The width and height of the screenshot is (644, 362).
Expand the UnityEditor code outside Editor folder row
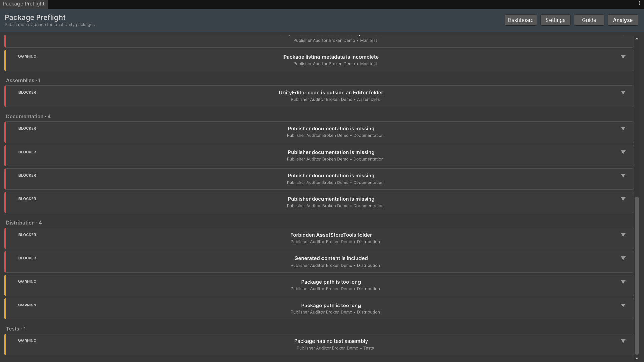[623, 93]
